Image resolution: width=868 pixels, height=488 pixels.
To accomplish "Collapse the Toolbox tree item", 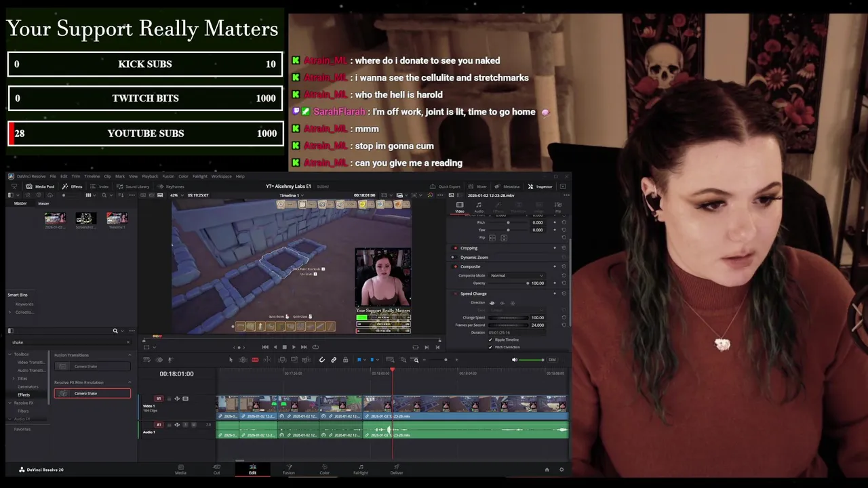I will 11,354.
